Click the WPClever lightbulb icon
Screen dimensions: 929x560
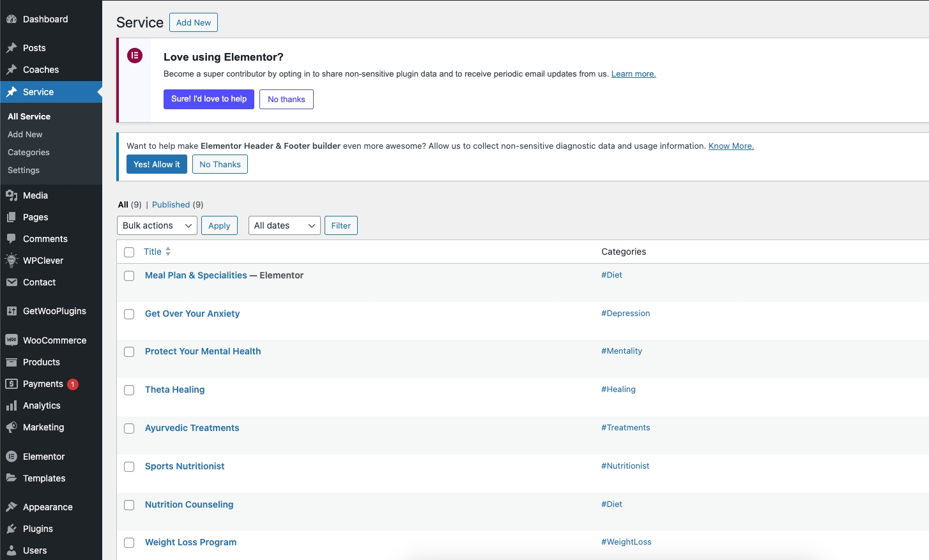click(12, 261)
